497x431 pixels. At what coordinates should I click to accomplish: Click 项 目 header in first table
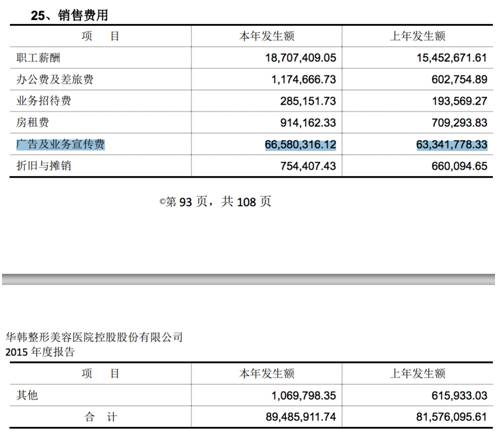100,36
